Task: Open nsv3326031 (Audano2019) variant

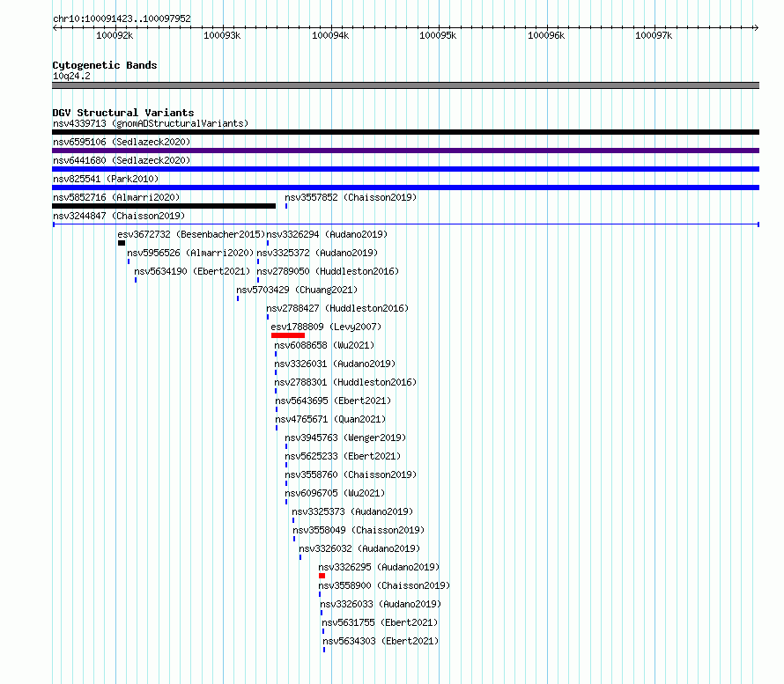Action: click(x=335, y=364)
